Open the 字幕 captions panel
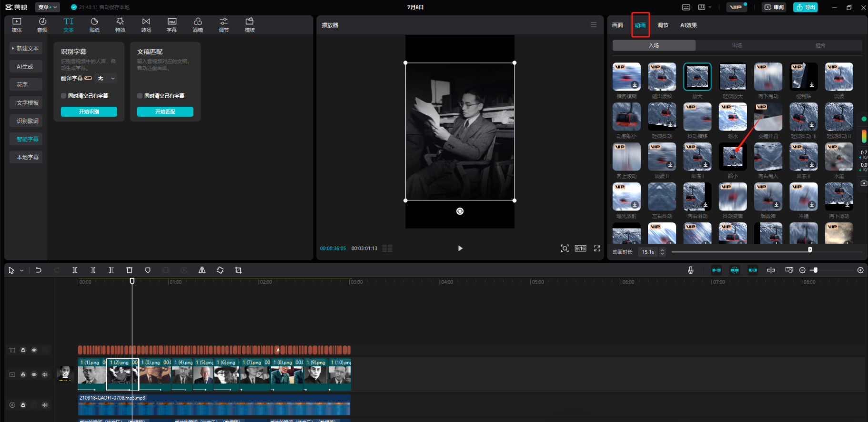 coord(172,25)
